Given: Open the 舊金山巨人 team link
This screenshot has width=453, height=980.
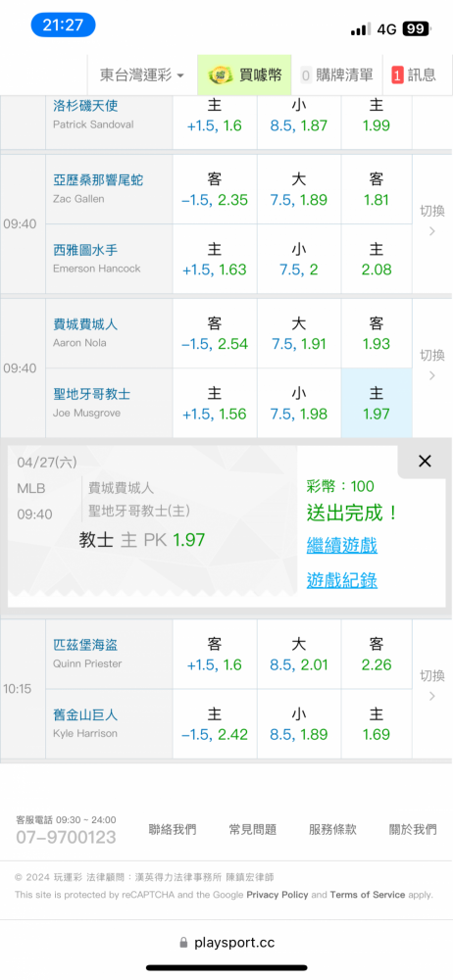Looking at the screenshot, I should click(x=85, y=714).
